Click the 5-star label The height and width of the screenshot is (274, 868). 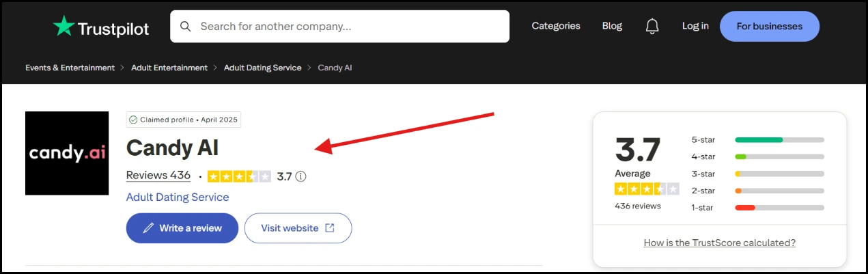point(703,139)
